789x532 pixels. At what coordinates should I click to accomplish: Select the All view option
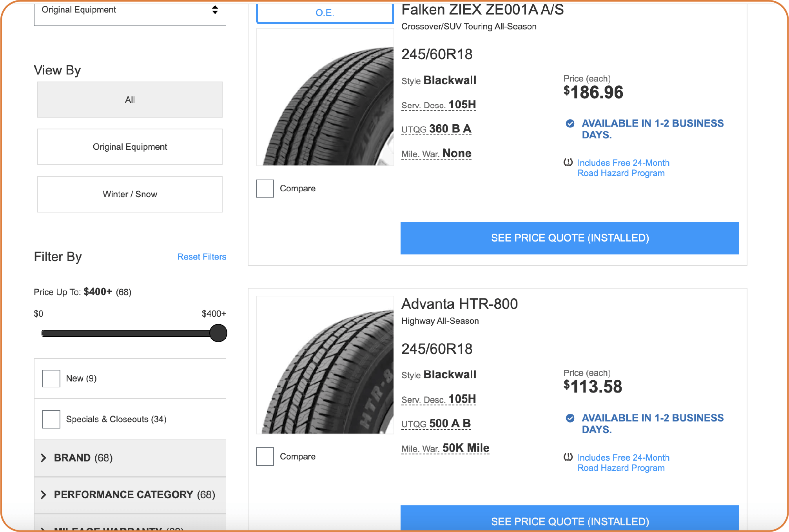130,100
